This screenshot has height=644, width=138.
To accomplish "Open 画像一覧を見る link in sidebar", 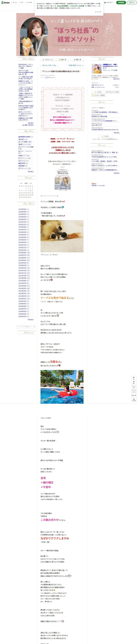I will [28, 125].
